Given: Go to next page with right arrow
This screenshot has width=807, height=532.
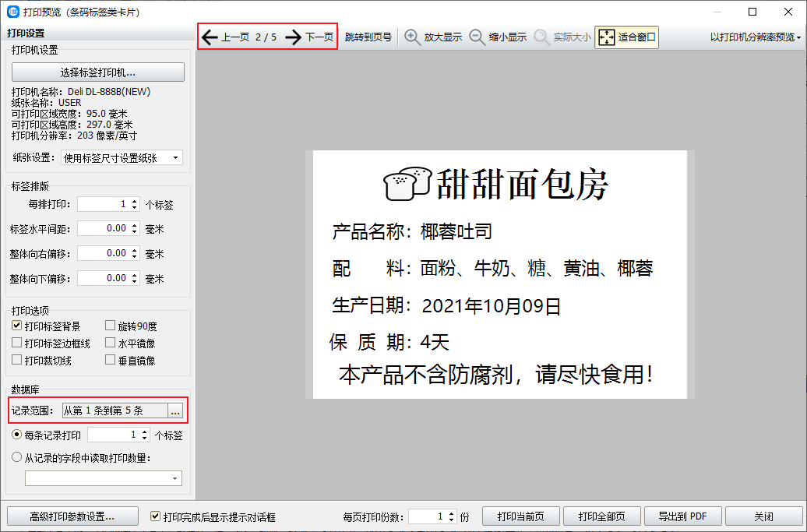Looking at the screenshot, I should point(294,37).
